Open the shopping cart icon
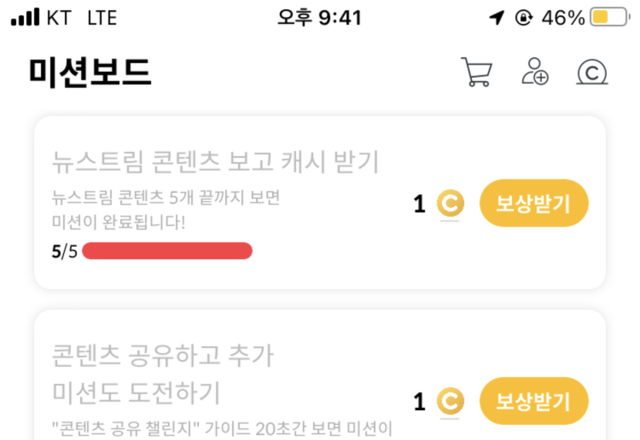This screenshot has width=640, height=440. tap(476, 72)
